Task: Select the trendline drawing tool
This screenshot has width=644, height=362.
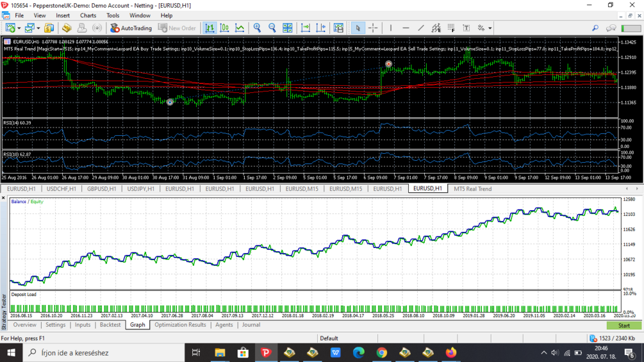Action: pyautogui.click(x=421, y=28)
